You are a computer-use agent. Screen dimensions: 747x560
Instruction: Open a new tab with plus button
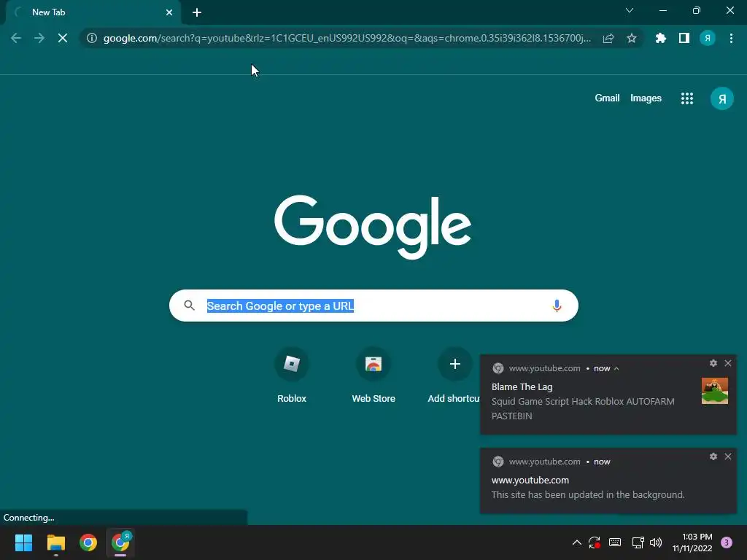click(x=197, y=12)
